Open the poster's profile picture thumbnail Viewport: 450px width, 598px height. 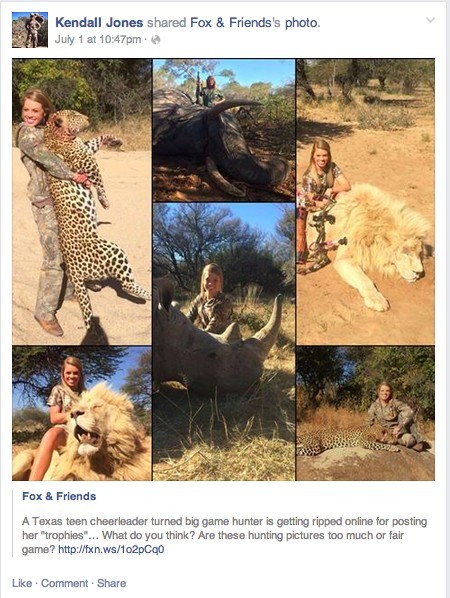(30, 30)
